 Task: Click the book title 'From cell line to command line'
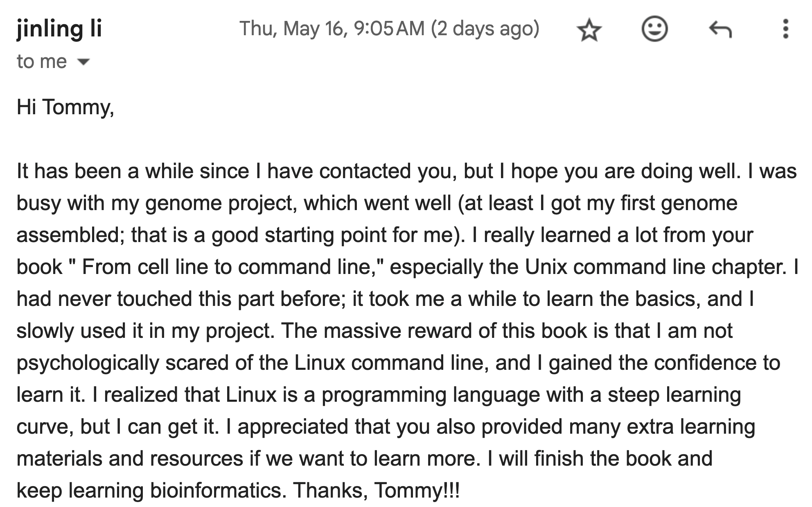point(226,267)
